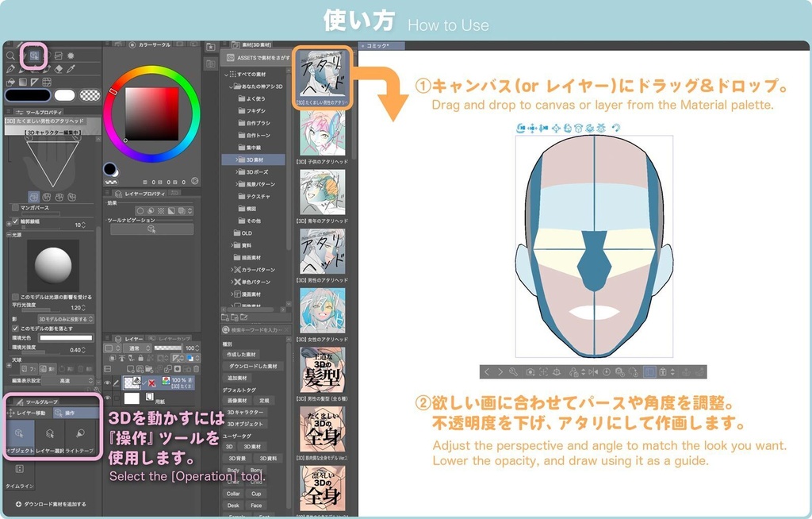The image size is (812, 519).
Task: Toggle the マンガパース checkbox
Action: pos(15,207)
